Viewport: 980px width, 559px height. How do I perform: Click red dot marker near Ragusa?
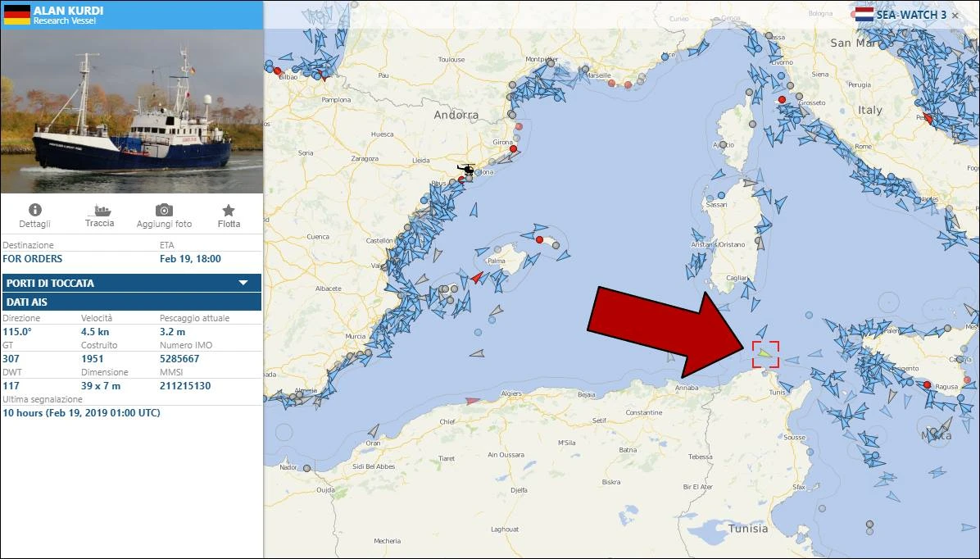point(927,384)
